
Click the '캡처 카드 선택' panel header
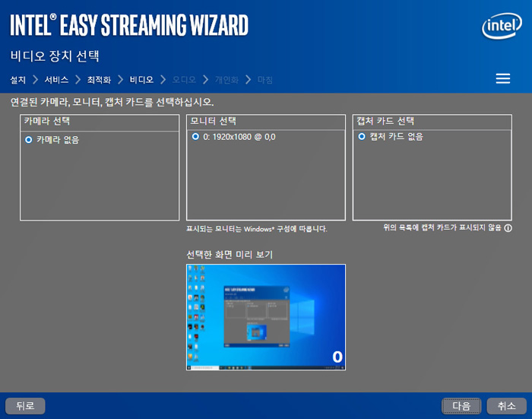click(432, 122)
